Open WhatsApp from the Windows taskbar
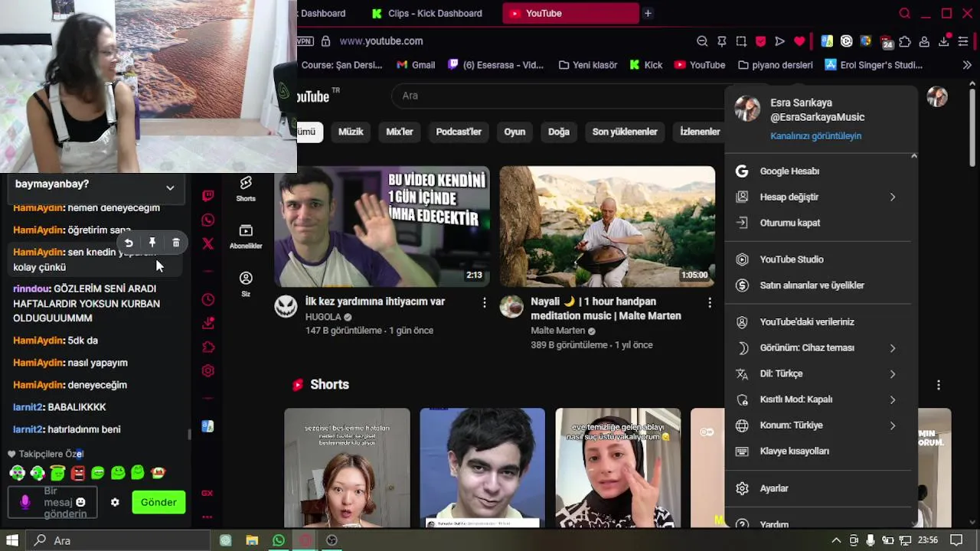 pyautogui.click(x=279, y=540)
